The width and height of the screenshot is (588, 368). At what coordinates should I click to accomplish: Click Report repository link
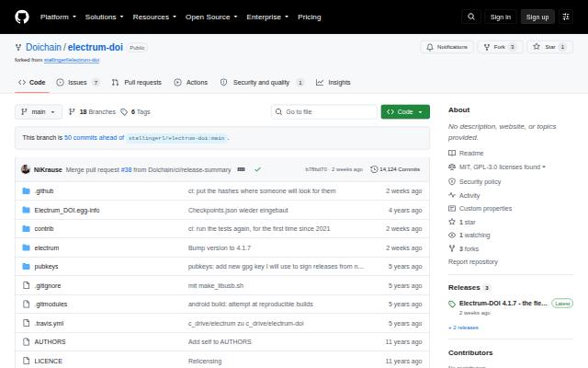click(473, 261)
